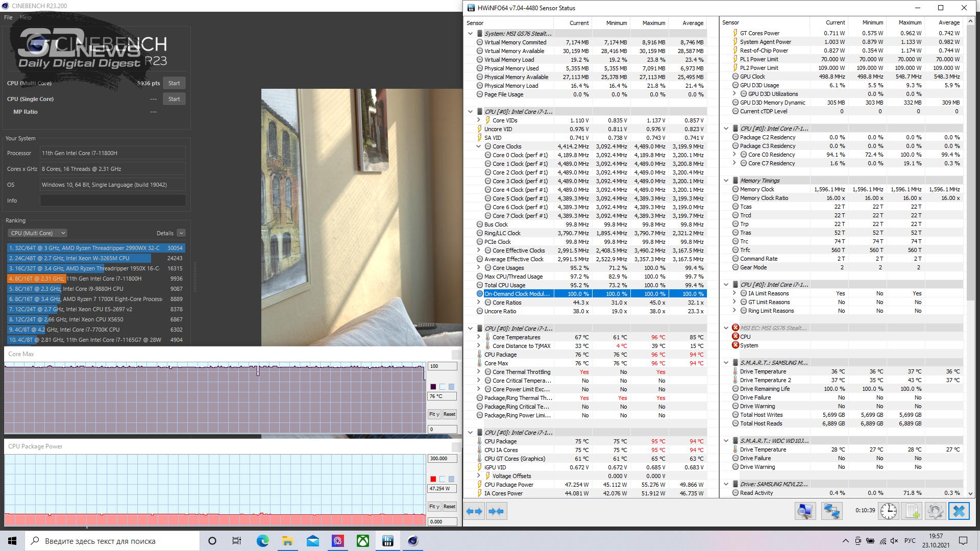This screenshot has height=551, width=980.
Task: Open the HWiNFO network sensors icon
Action: (831, 511)
